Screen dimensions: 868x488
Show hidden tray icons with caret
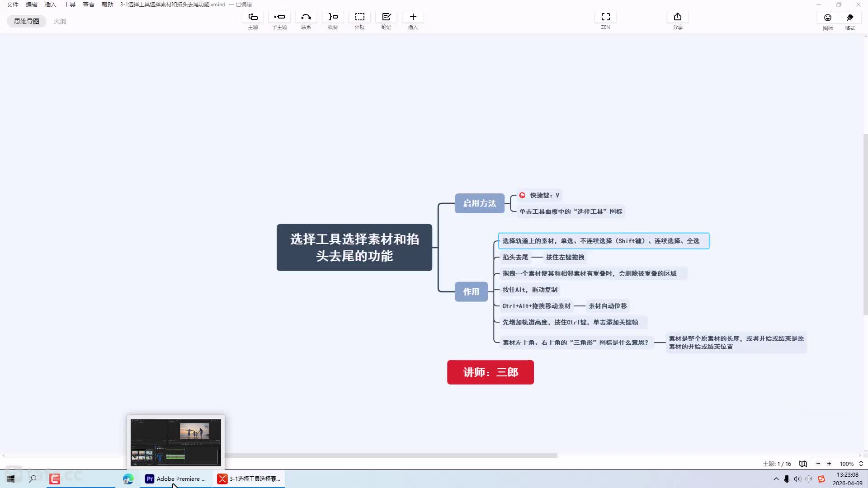[776, 479]
